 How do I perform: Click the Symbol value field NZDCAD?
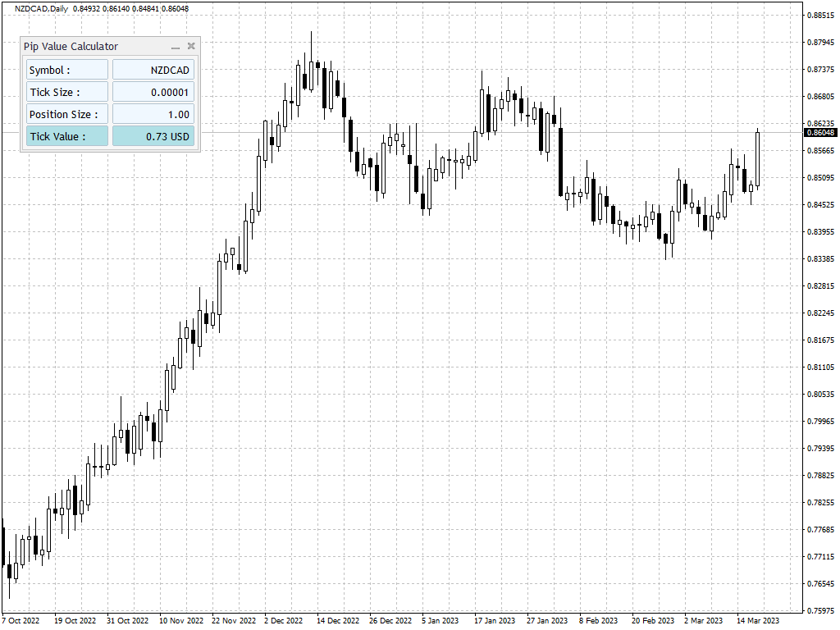click(155, 70)
